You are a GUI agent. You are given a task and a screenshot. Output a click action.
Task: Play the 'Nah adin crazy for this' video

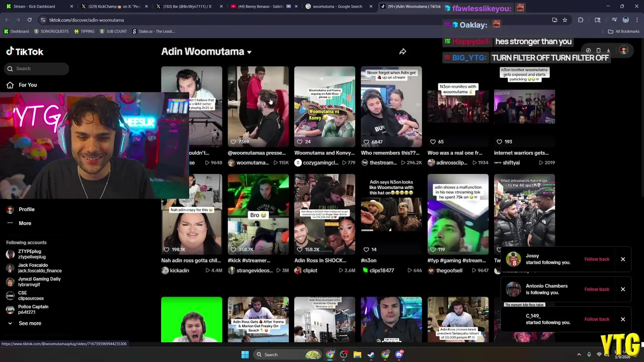[191, 214]
